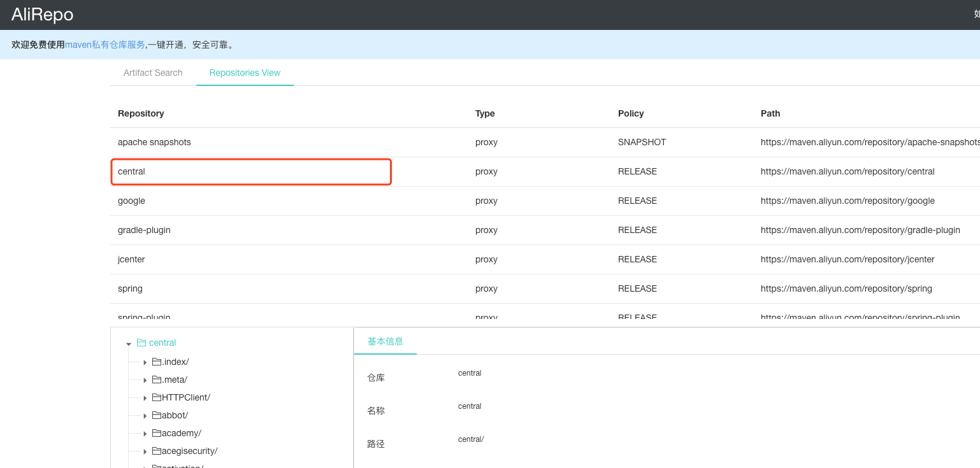Image resolution: width=980 pixels, height=468 pixels.
Task: Click the SNAPSHOT policy cell
Action: [642, 142]
